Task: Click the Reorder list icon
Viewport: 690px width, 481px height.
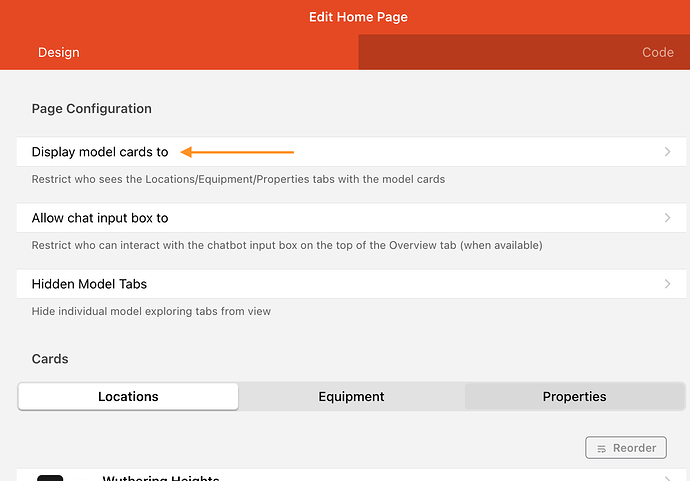Action: [x=601, y=448]
